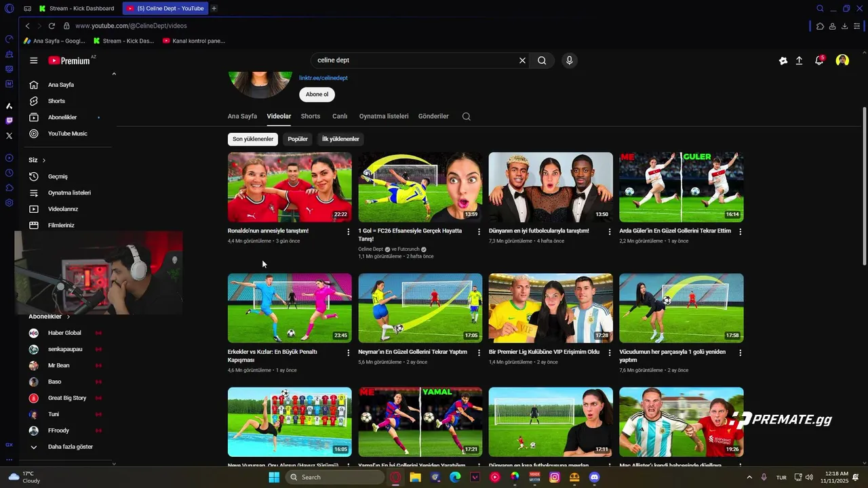Collapse the sidebar scroll-up arrow
The image size is (868, 488).
point(114,74)
